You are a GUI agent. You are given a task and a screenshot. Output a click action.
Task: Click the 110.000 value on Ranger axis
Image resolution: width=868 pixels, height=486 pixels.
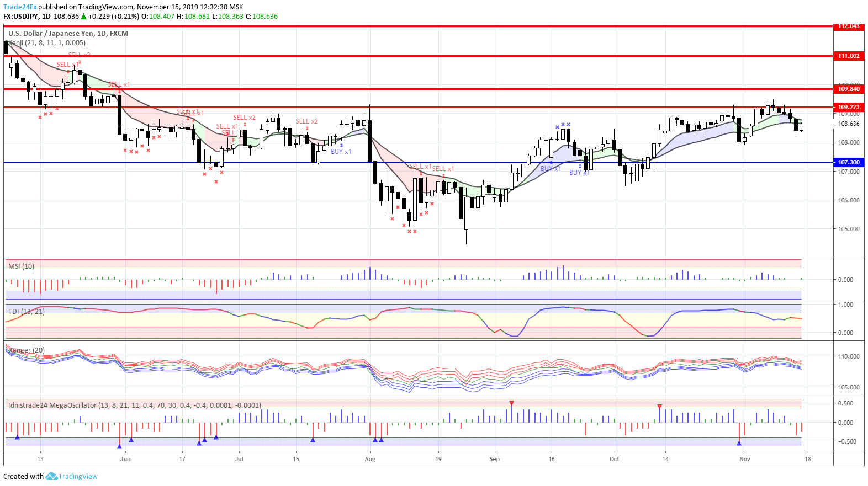849,356
